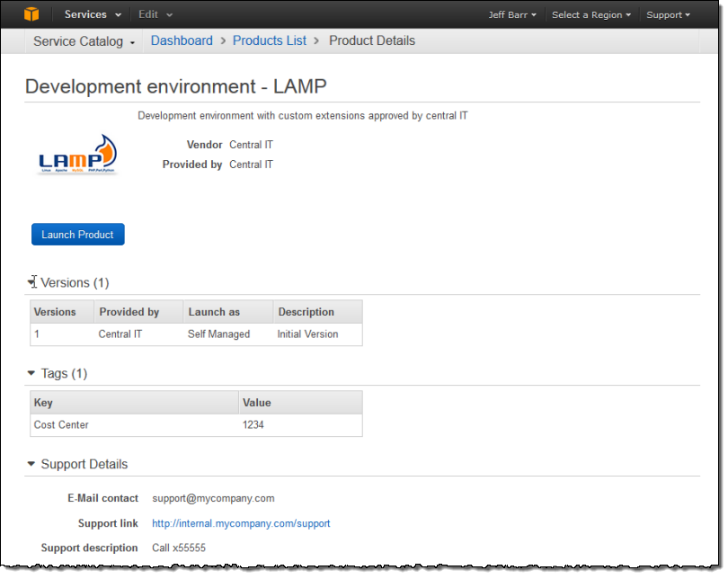
Task: Click the Launch Product button
Action: click(78, 235)
